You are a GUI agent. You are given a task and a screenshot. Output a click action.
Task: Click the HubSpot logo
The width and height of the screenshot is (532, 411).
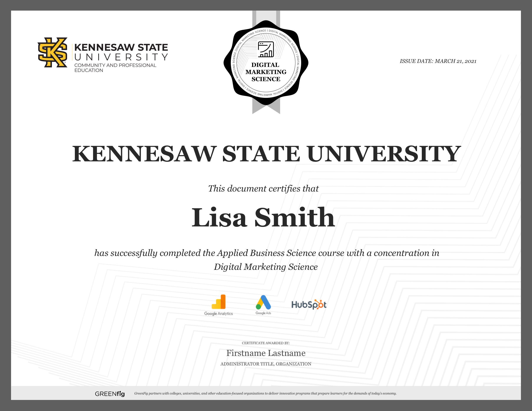[309, 305]
